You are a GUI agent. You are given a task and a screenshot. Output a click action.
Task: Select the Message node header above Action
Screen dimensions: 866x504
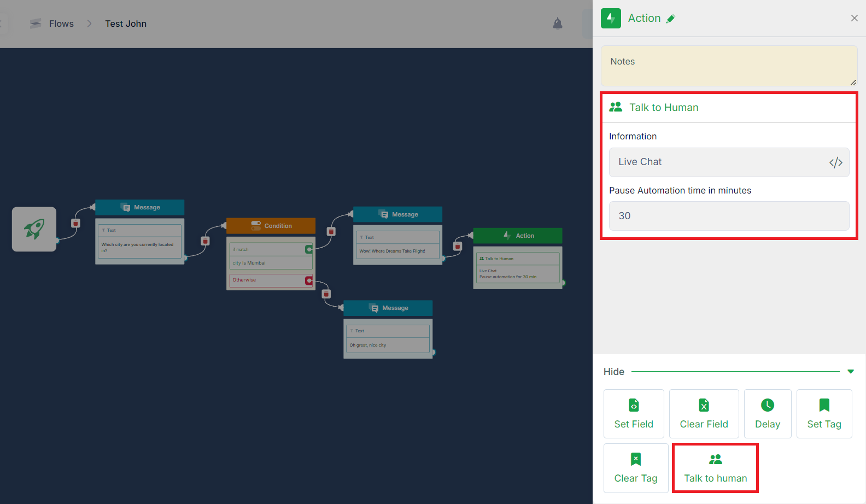point(397,214)
